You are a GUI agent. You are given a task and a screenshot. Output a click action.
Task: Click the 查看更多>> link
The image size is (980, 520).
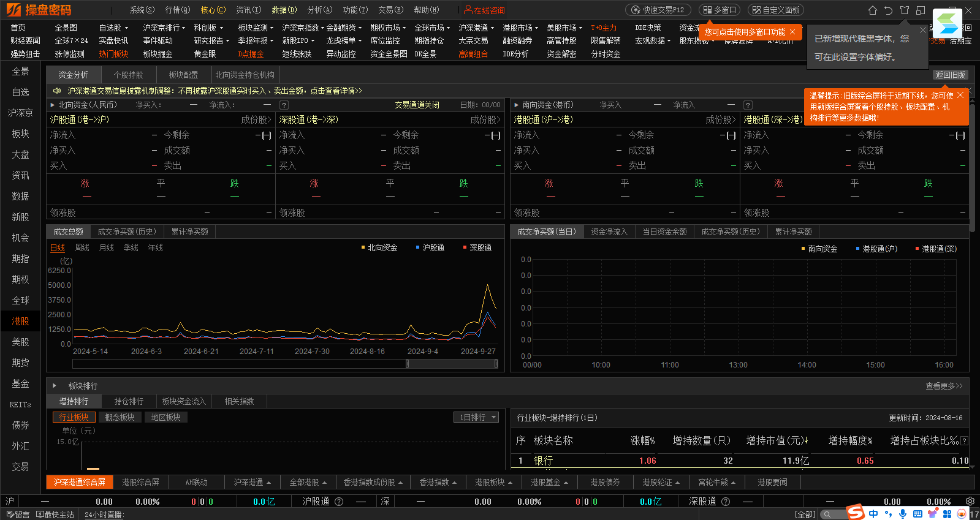944,386
